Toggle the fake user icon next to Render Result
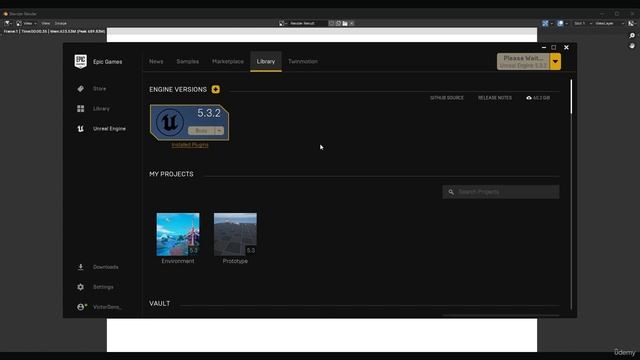 (x=331, y=23)
